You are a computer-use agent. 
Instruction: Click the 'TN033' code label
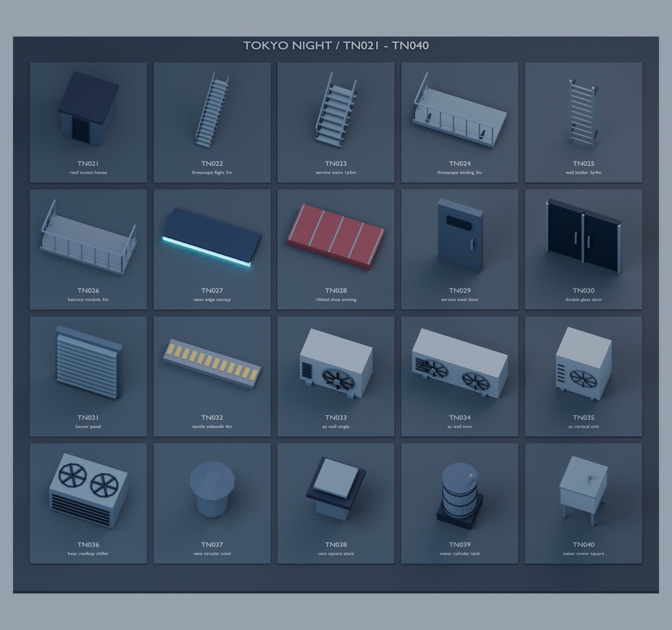coord(336,417)
